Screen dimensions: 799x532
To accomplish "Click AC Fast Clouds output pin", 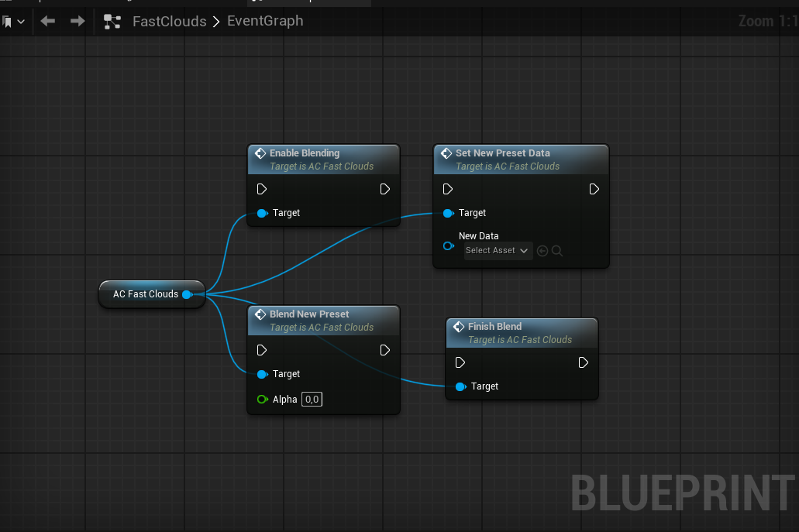I will [187, 294].
